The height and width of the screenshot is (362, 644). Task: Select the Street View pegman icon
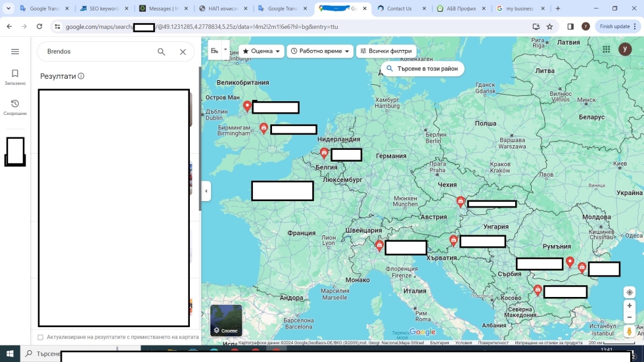click(x=630, y=332)
